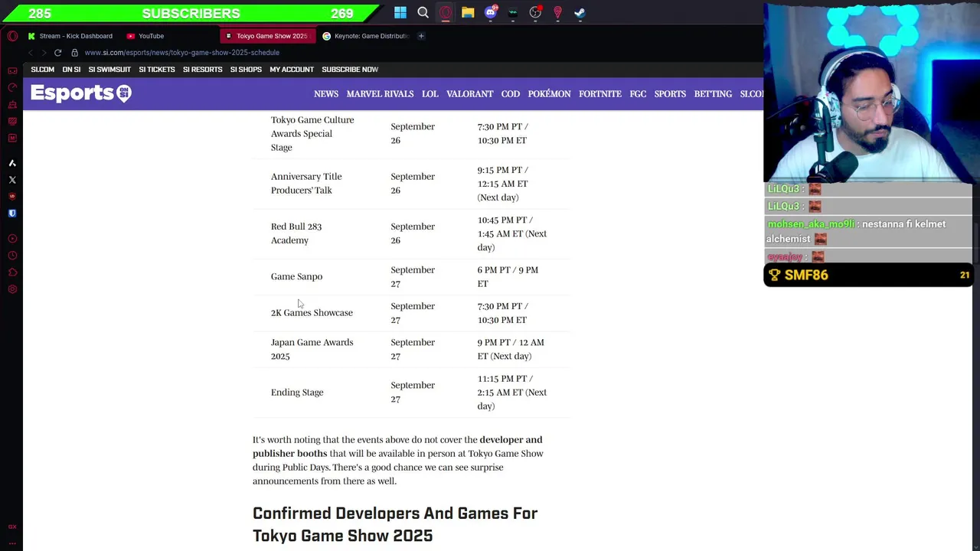Select 'Ending Stage' event name
980x551 pixels.
pos(297,393)
